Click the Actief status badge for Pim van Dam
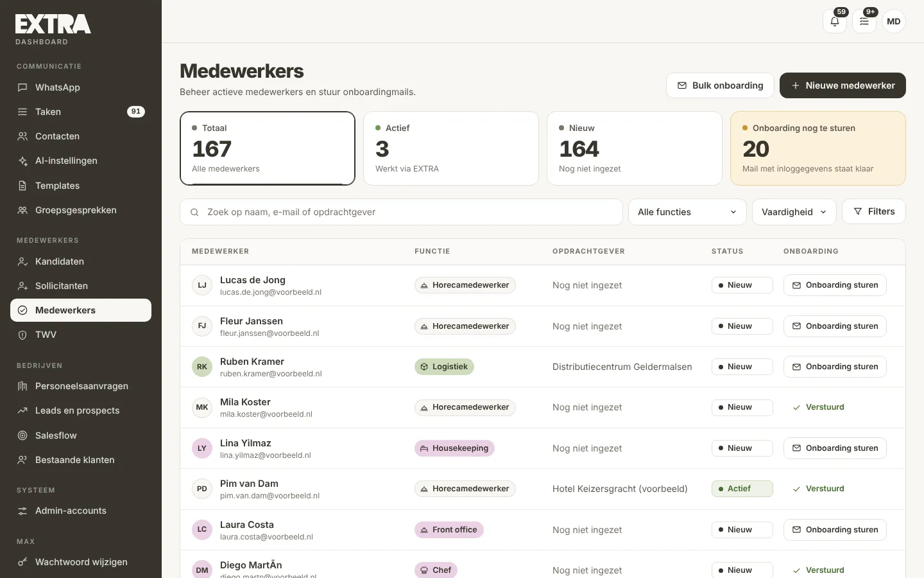Screen dimensions: 924x578 click(x=742, y=489)
